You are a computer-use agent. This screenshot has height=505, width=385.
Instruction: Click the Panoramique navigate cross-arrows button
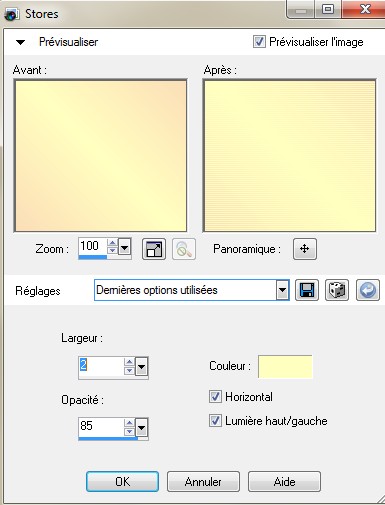[305, 249]
